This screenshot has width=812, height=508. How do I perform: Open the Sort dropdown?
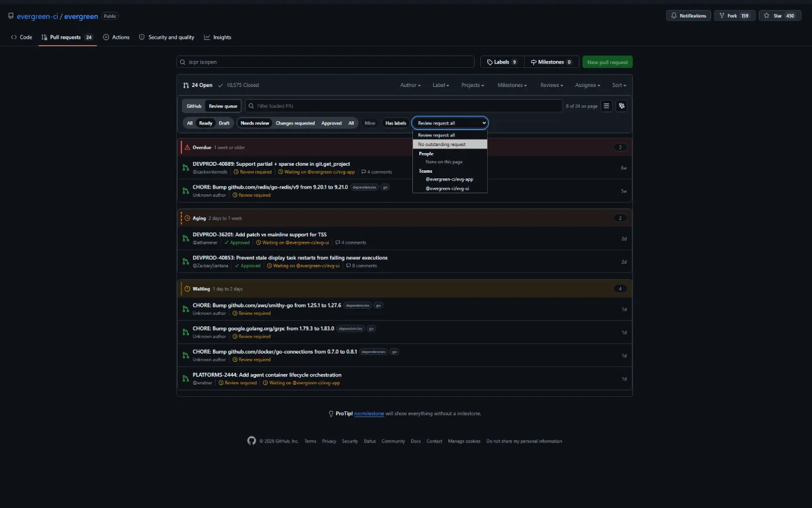[x=619, y=85]
